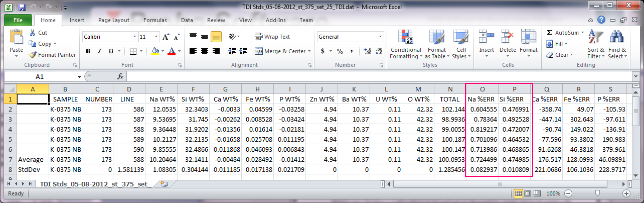Select the Si %ERR header cell
The height and width of the screenshot is (203, 644).
[x=515, y=99]
